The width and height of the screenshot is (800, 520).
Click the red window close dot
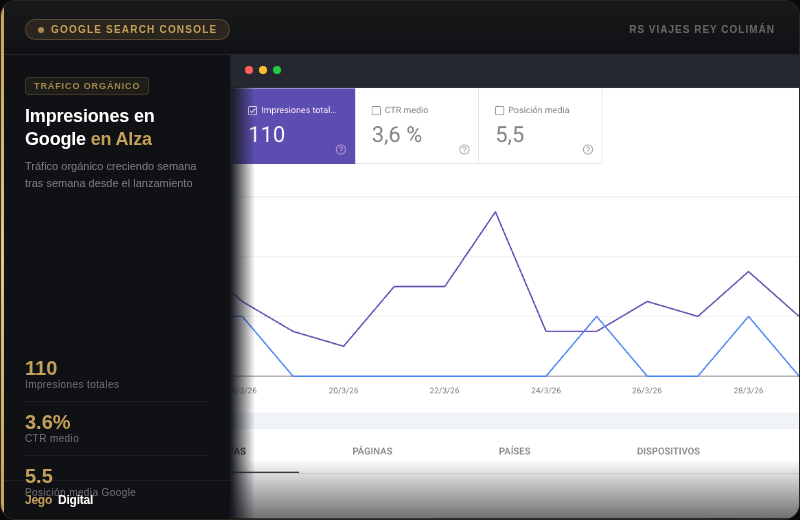click(x=249, y=70)
